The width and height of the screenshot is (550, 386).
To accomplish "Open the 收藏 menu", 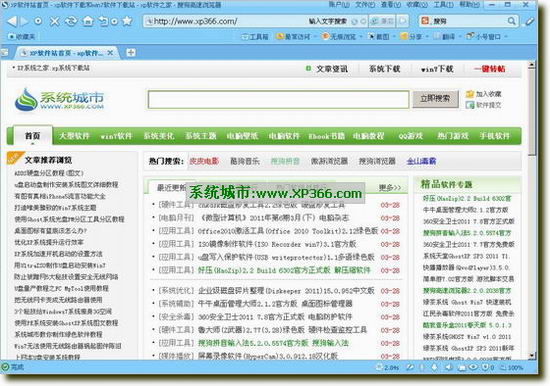I will 417,5.
